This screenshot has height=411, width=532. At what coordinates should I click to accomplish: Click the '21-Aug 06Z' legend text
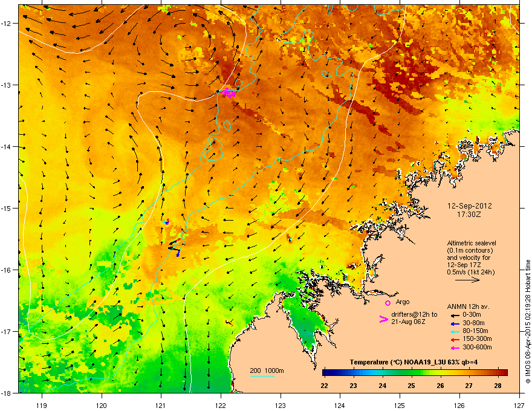(x=408, y=322)
